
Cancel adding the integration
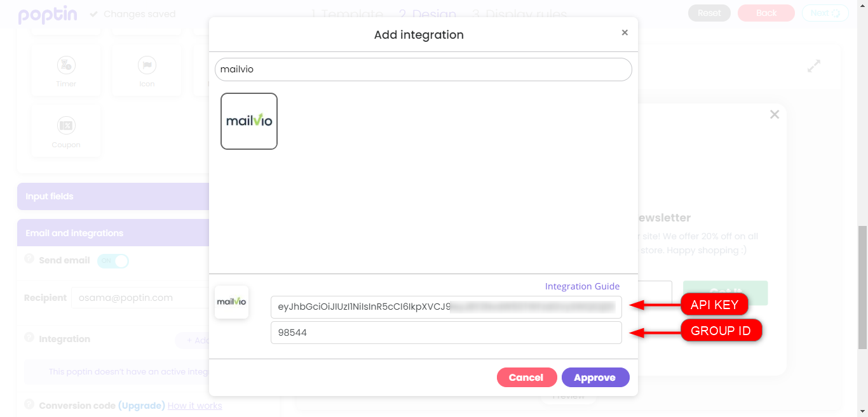[527, 377]
